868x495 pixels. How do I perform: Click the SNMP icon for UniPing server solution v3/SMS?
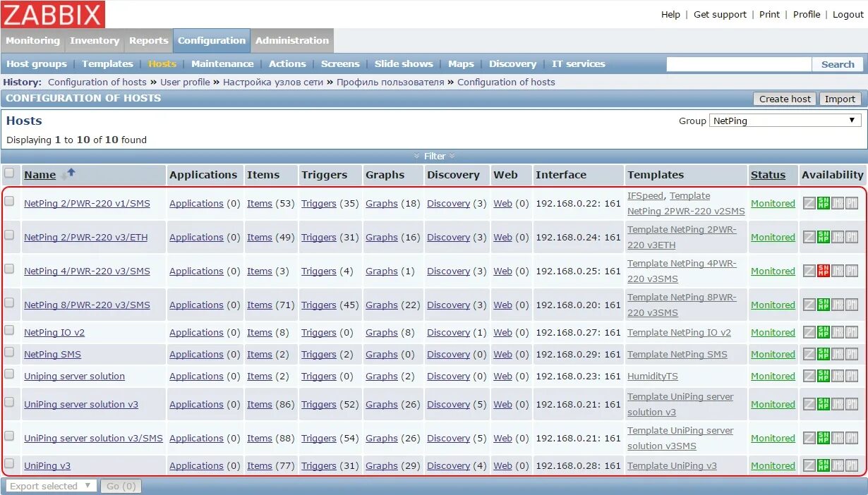pos(824,438)
